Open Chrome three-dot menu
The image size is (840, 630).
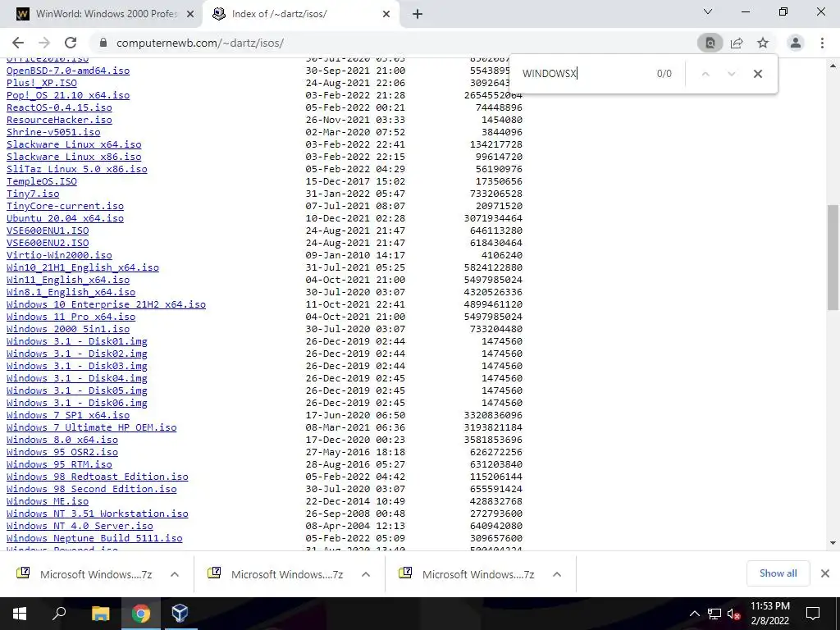click(x=822, y=43)
